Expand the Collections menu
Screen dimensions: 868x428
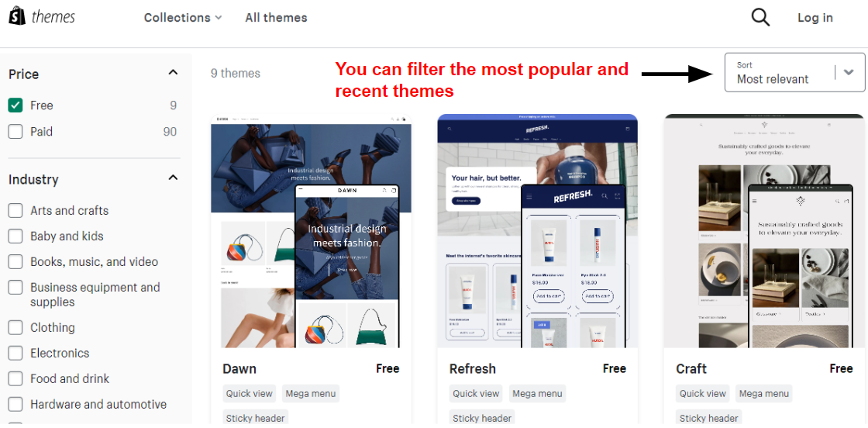[183, 18]
